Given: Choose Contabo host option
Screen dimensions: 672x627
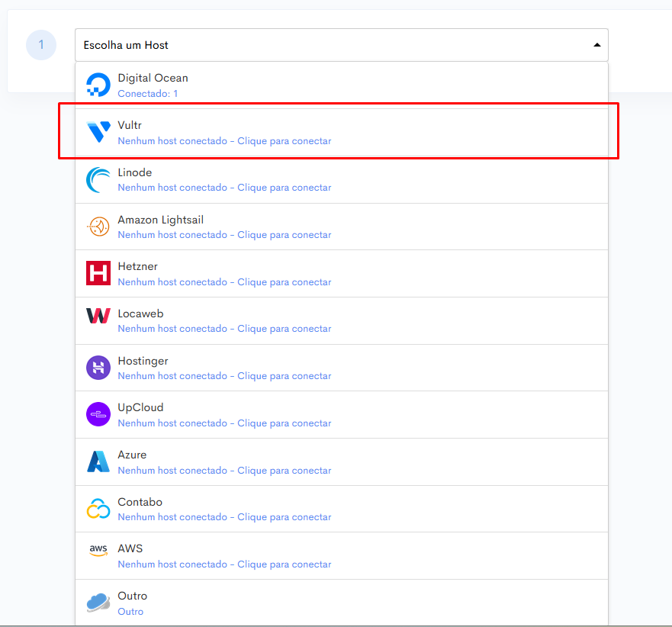Looking at the screenshot, I should [x=342, y=509].
